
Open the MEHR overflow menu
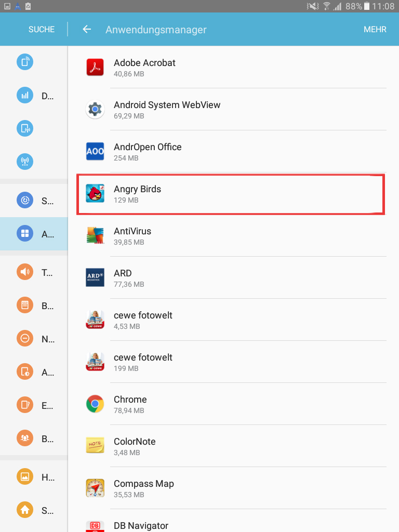[375, 30]
